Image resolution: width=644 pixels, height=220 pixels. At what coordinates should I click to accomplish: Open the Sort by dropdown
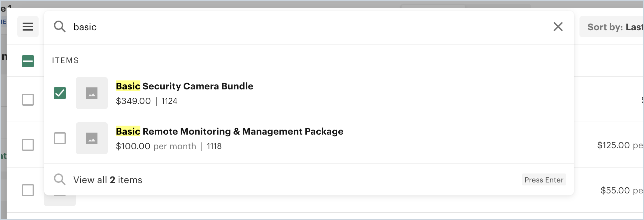(612, 27)
